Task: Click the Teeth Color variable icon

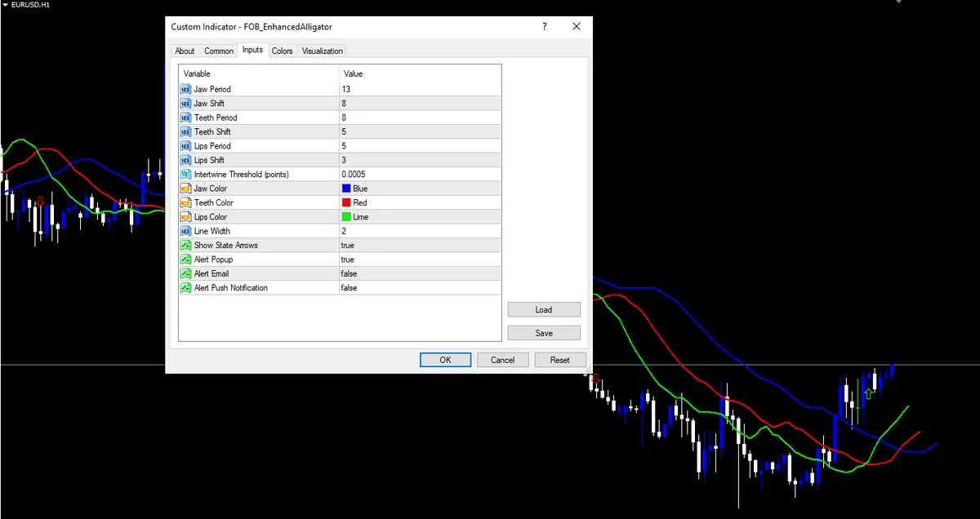Action: [x=185, y=202]
